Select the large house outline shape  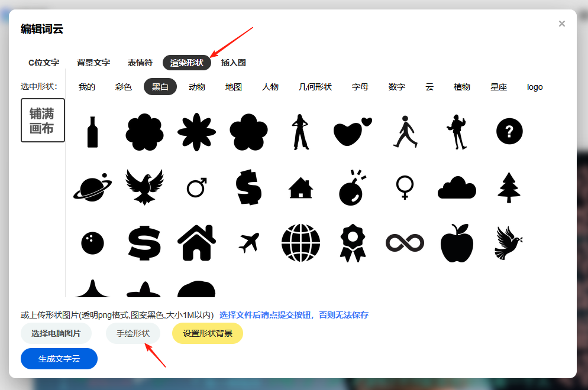click(196, 243)
